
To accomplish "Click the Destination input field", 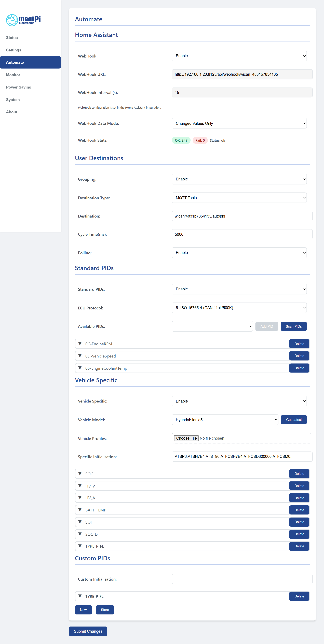I will pyautogui.click(x=242, y=216).
